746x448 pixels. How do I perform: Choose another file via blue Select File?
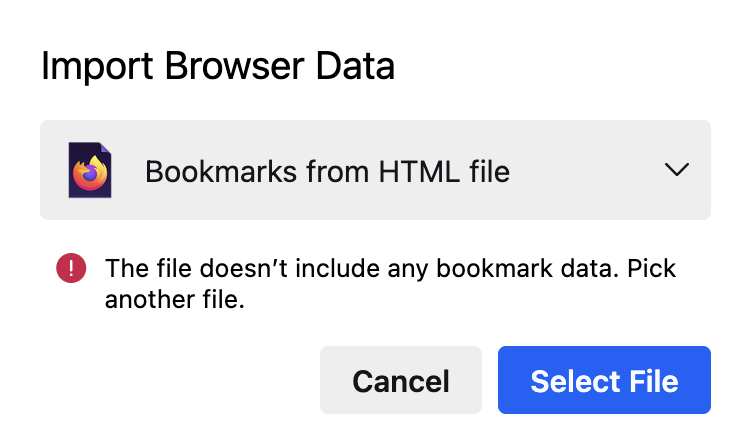click(604, 380)
